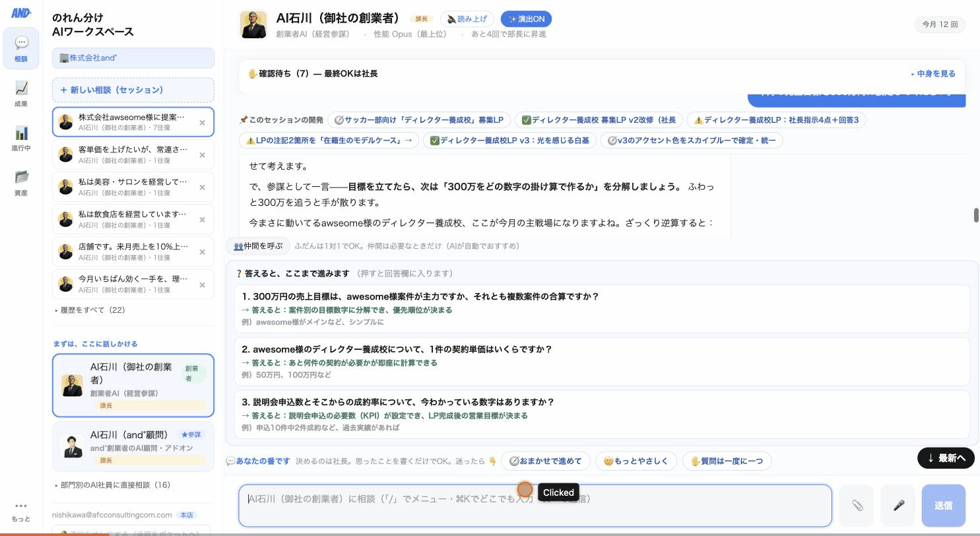Click the 創業者 badge on AI石川 card
Image resolution: width=980 pixels, height=536 pixels.
(193, 374)
